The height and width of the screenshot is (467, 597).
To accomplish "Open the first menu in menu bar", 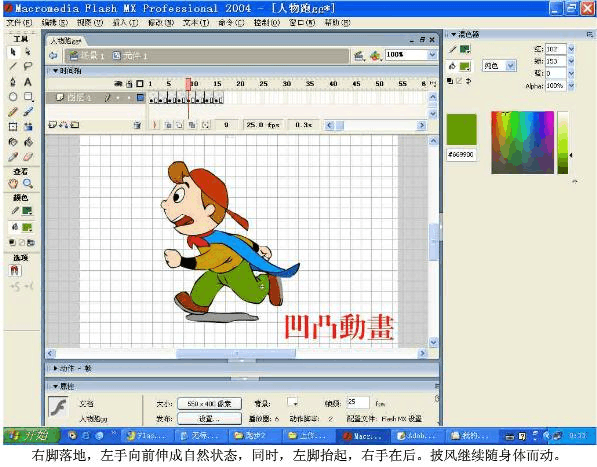I will [x=19, y=23].
